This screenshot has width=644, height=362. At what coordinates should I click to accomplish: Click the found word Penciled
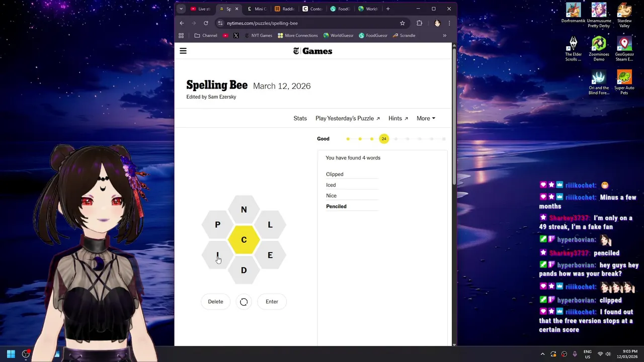point(336,206)
